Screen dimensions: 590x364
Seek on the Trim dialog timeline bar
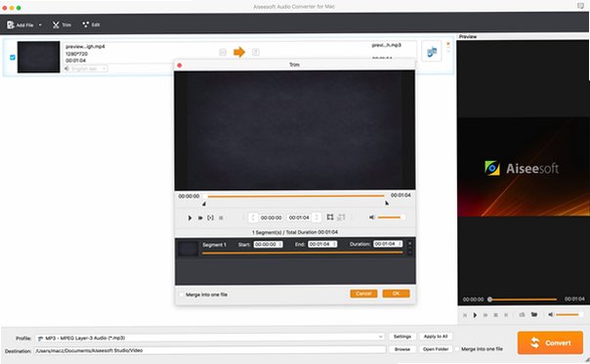[295, 196]
